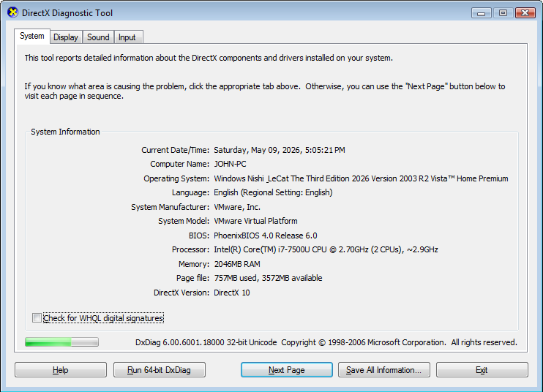543x392 pixels.
Task: Click the Page file value 757MB used
Action: coord(268,278)
